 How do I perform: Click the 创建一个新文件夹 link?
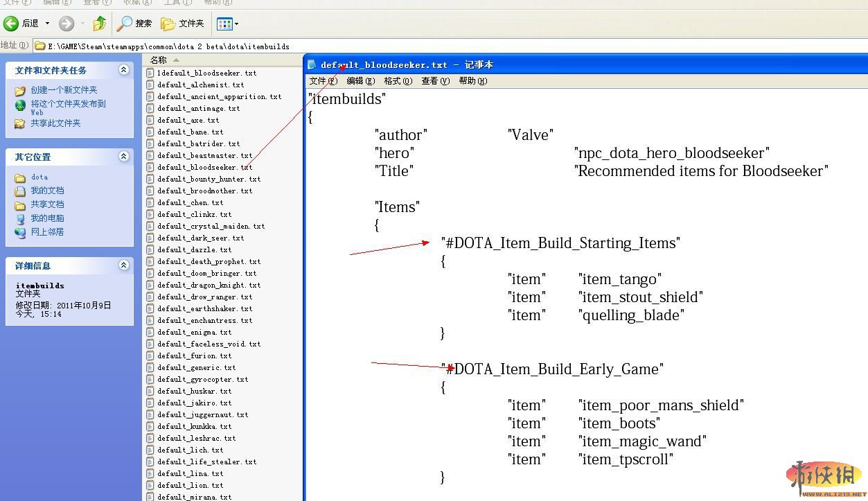click(x=64, y=90)
